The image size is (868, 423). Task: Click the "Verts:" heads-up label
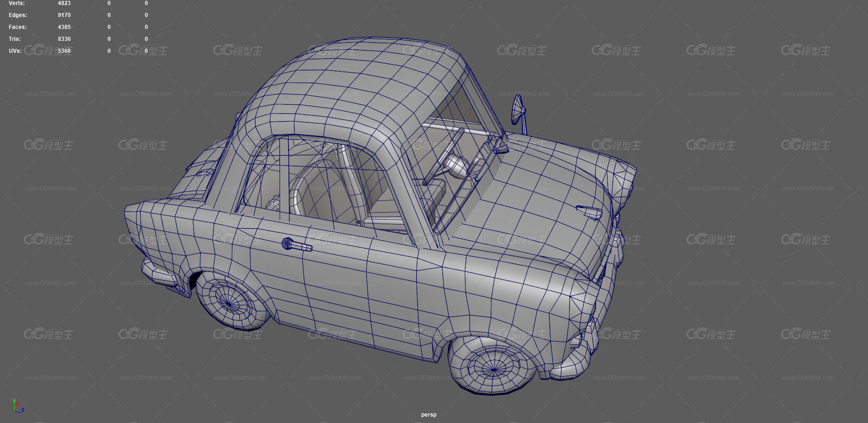click(17, 3)
